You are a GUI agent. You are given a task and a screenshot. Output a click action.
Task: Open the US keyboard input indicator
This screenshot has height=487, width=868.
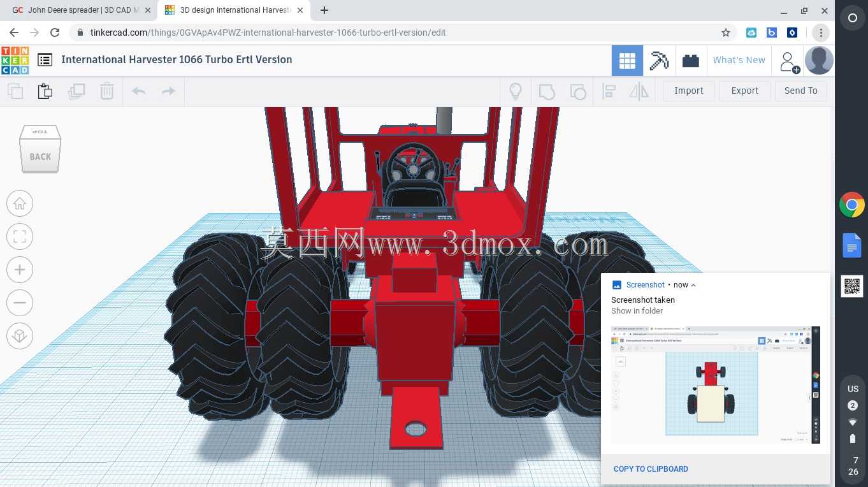[x=853, y=389]
